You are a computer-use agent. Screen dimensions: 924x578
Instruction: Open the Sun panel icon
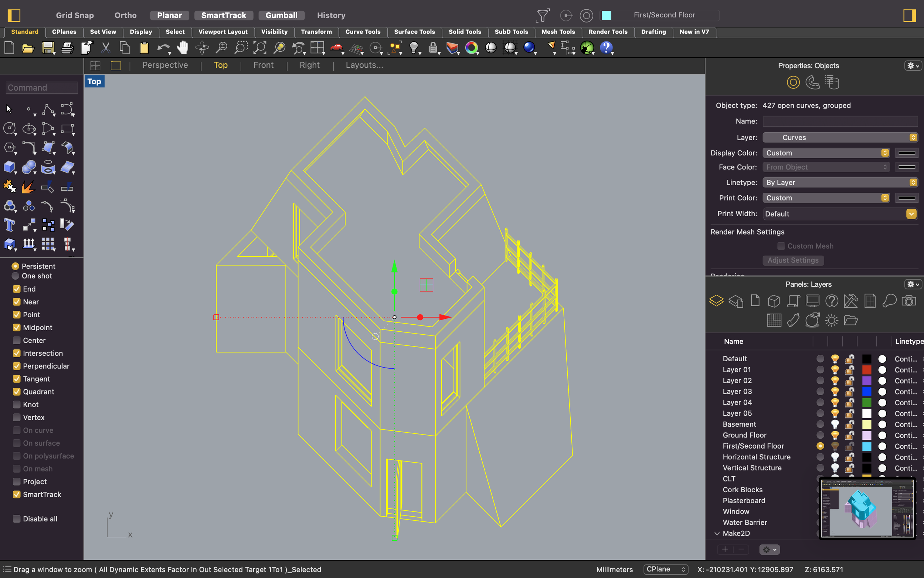[x=831, y=320]
